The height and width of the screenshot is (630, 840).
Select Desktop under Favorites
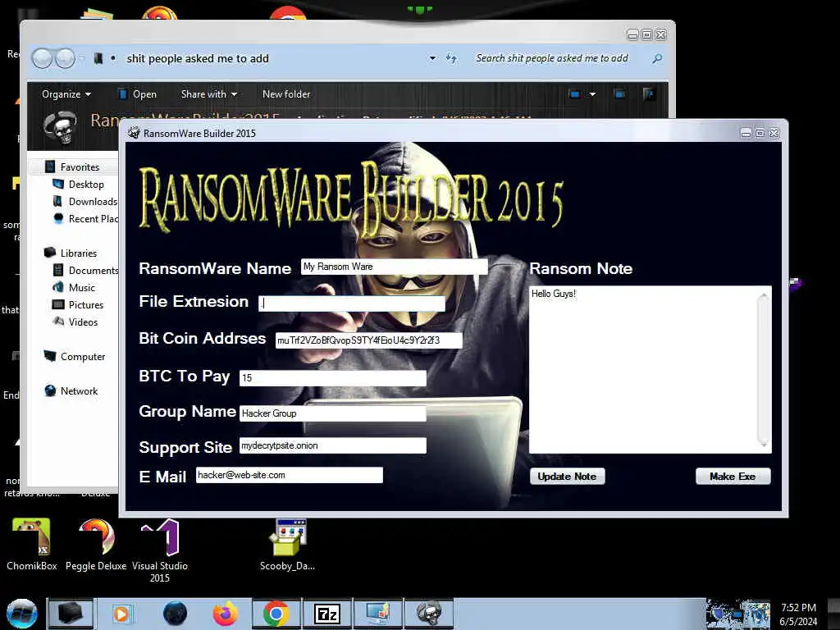point(86,185)
